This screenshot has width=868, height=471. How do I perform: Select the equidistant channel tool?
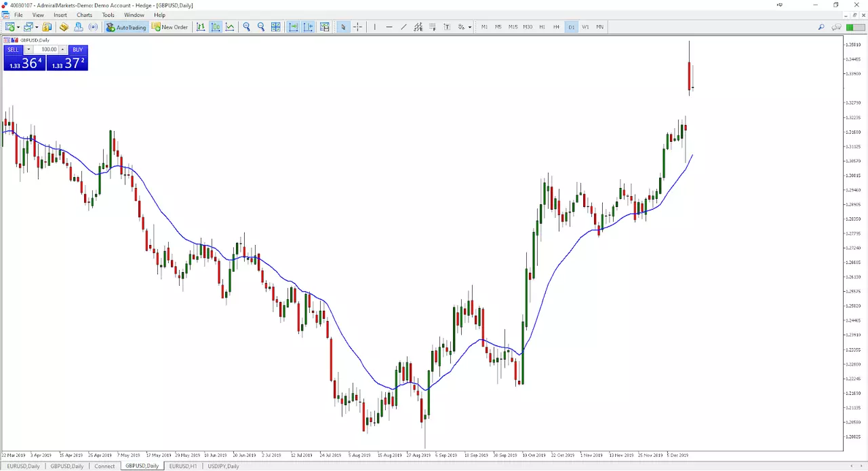pos(418,27)
